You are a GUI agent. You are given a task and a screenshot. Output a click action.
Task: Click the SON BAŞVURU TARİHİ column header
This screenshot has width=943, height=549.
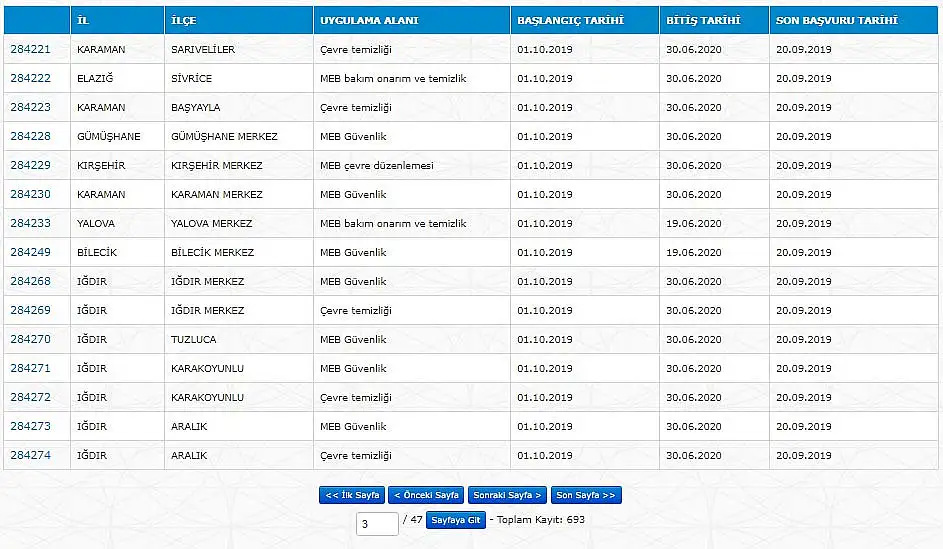click(853, 20)
